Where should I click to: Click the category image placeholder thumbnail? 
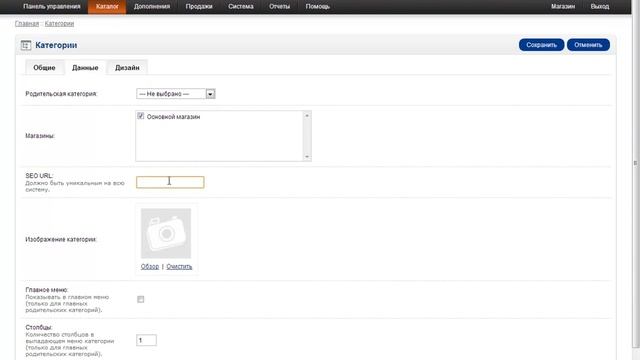point(166,233)
